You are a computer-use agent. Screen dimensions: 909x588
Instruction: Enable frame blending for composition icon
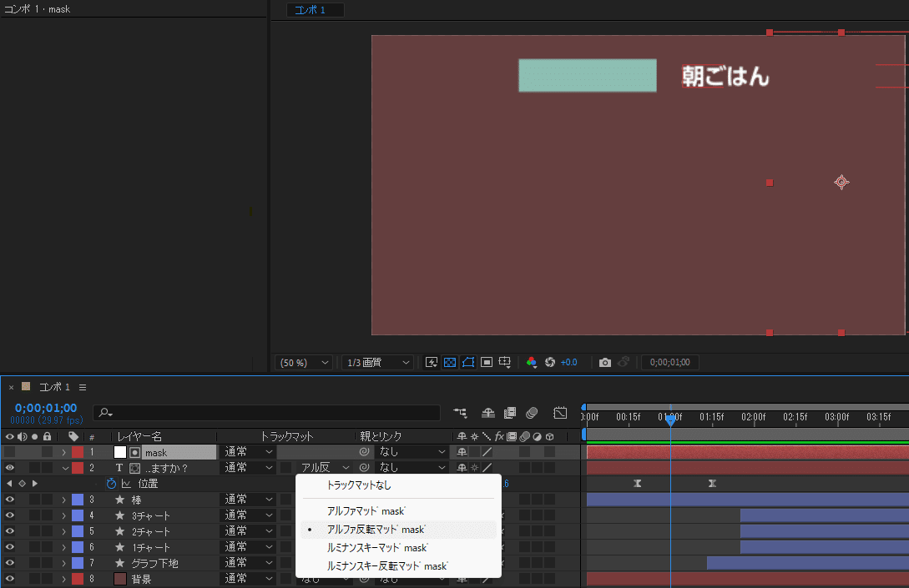(x=510, y=413)
